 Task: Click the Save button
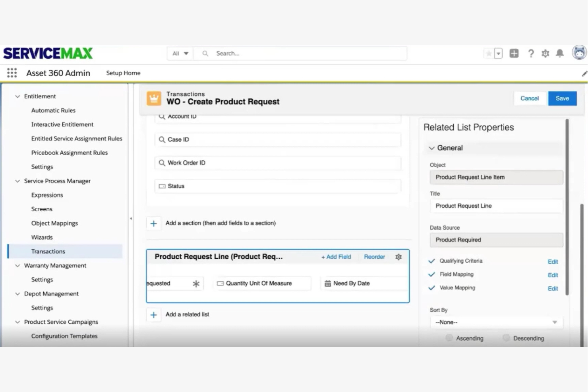point(562,98)
